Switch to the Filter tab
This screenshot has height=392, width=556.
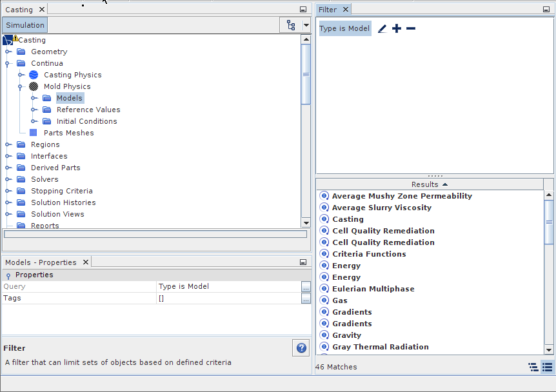[328, 10]
